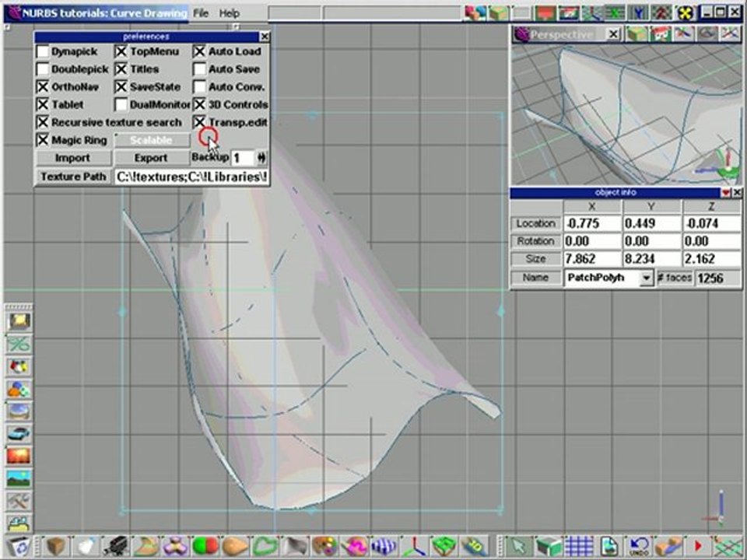Select the XYZ axes tool

coord(413,546)
